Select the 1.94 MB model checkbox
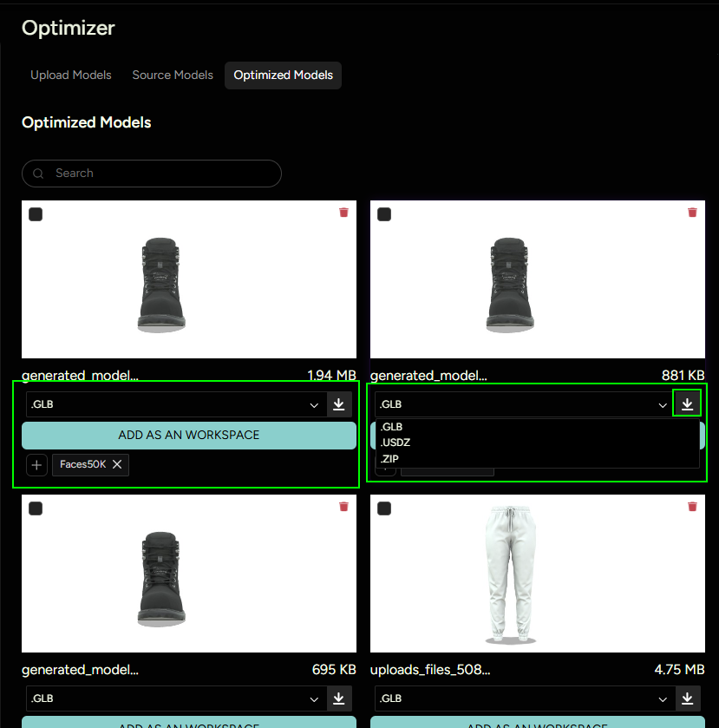 [36, 214]
